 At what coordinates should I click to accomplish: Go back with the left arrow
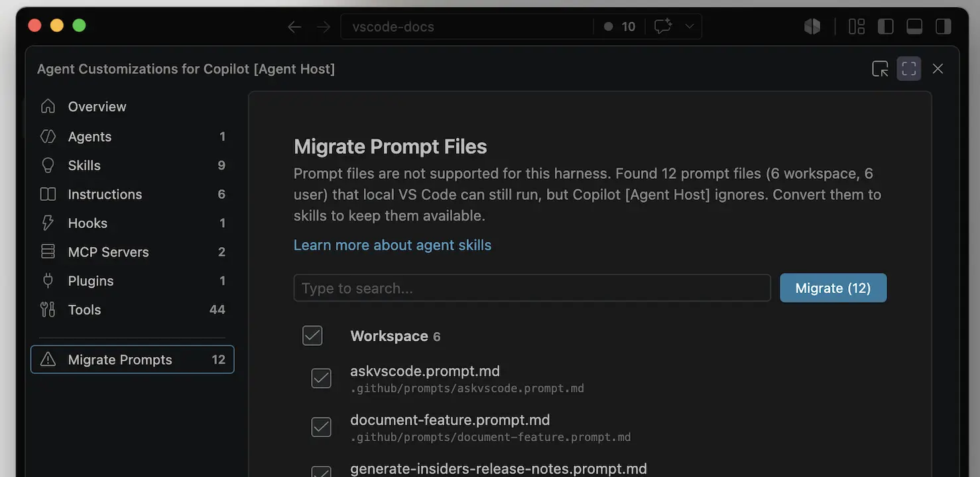point(294,26)
